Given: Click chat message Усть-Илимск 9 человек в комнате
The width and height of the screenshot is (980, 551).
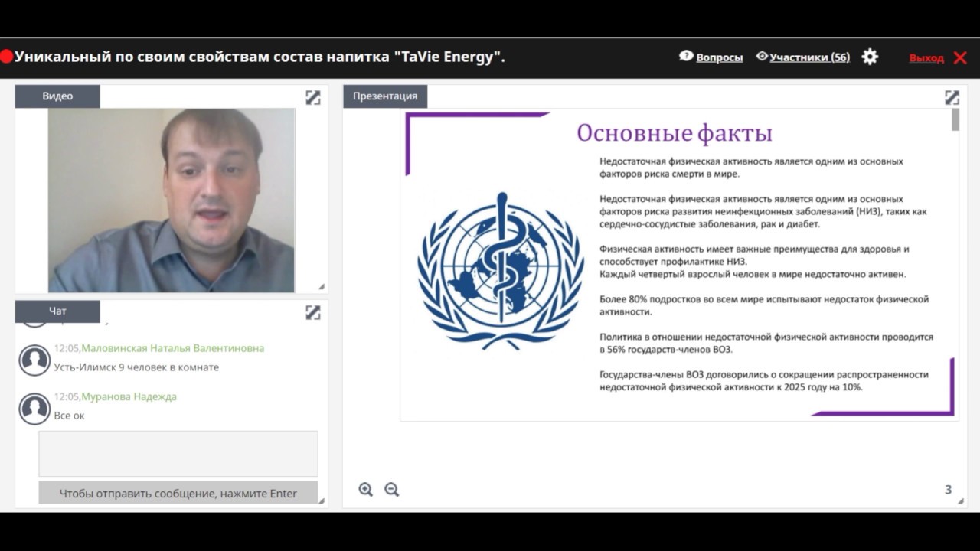Looking at the screenshot, I should pos(136,367).
